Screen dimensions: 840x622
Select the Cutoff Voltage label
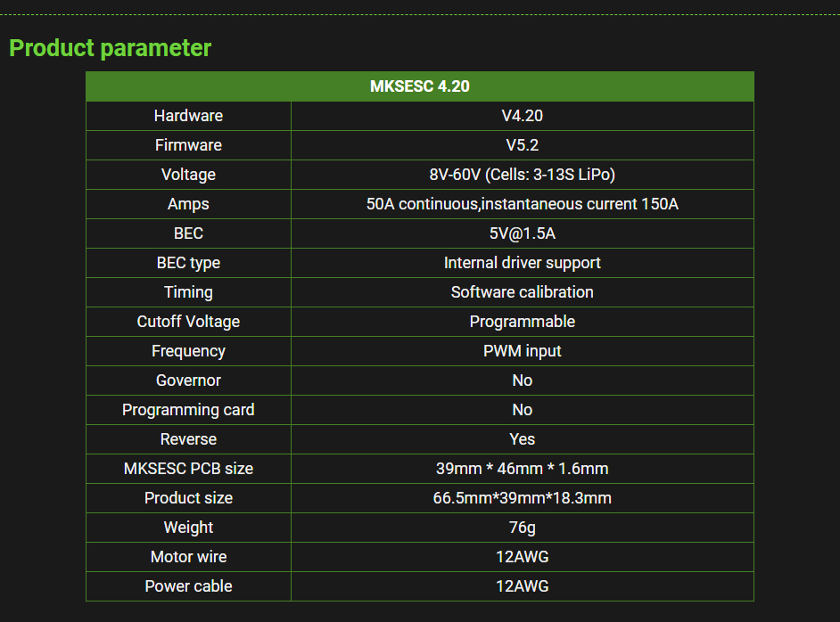coord(188,322)
